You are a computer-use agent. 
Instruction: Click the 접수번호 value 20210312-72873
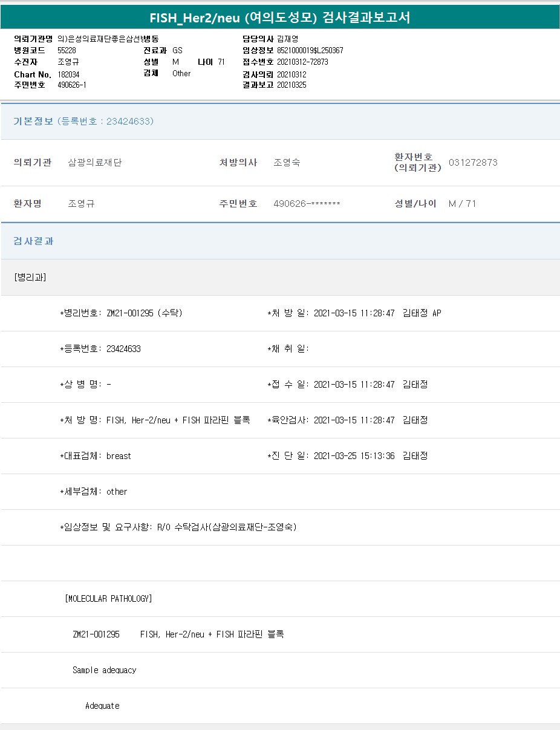click(302, 62)
